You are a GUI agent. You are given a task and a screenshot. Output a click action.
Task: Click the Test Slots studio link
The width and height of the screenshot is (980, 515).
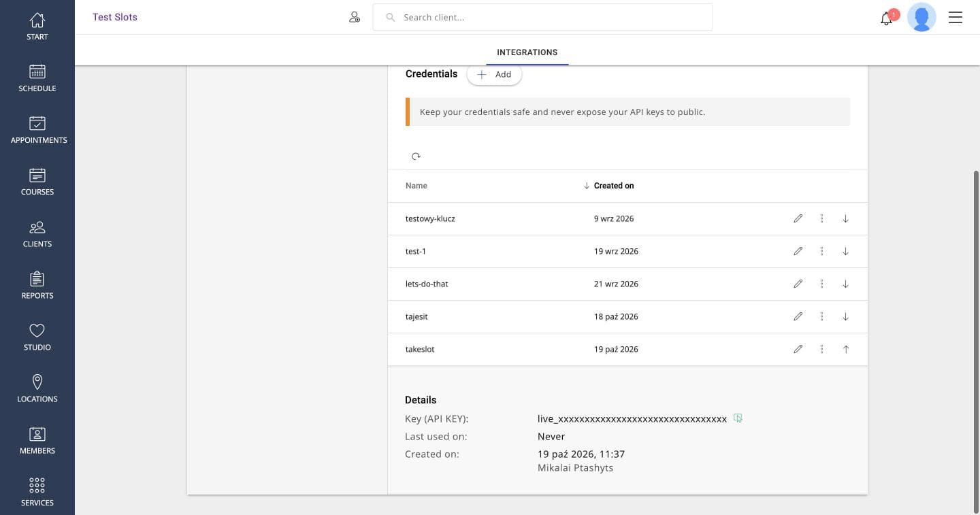tap(115, 17)
